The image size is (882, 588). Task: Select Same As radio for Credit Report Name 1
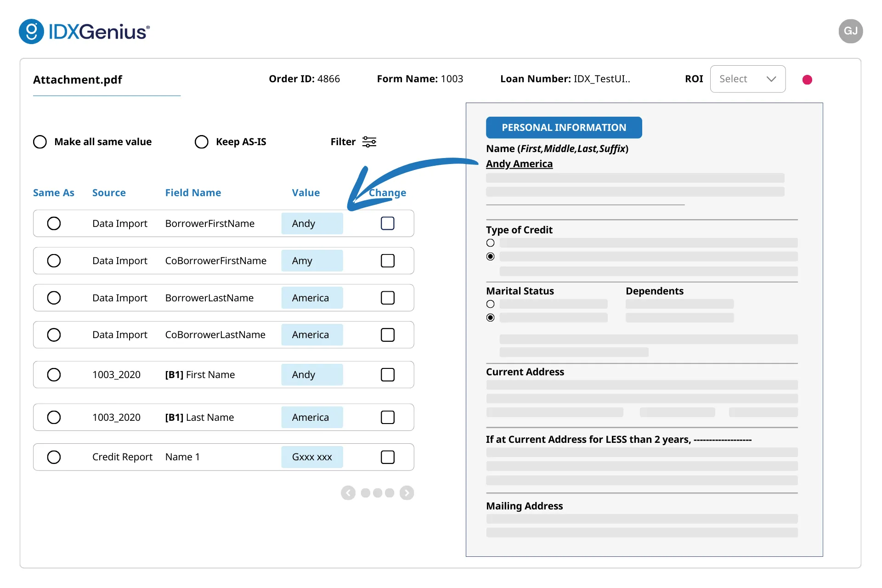tap(54, 457)
